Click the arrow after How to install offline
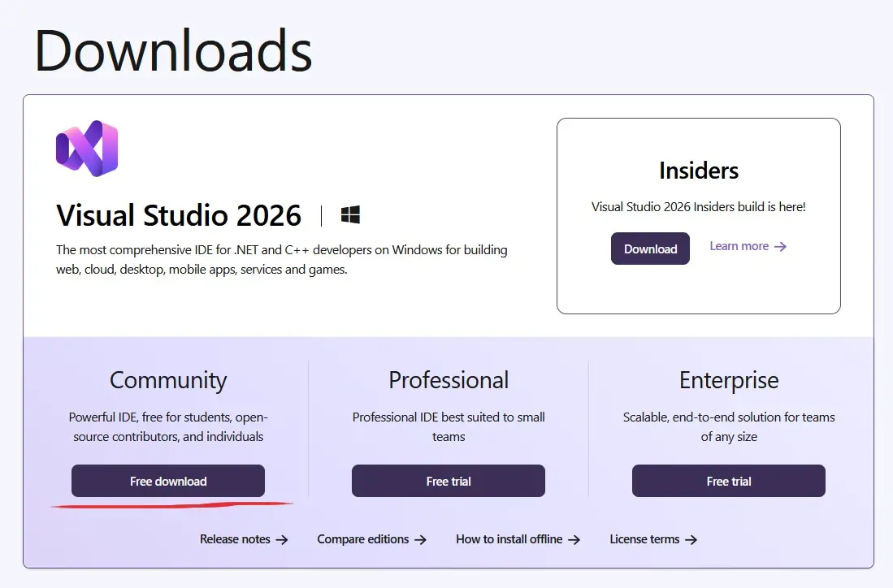Viewport: 893px width, 588px height. [574, 539]
